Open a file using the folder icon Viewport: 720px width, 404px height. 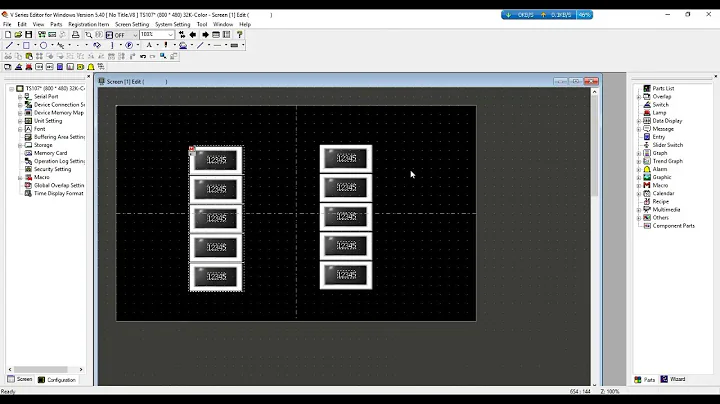pos(18,34)
